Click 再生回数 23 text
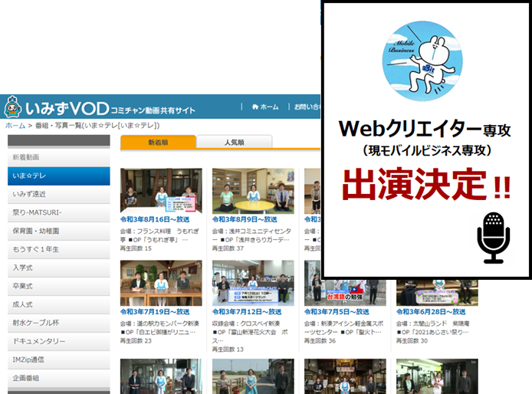 click(x=136, y=341)
